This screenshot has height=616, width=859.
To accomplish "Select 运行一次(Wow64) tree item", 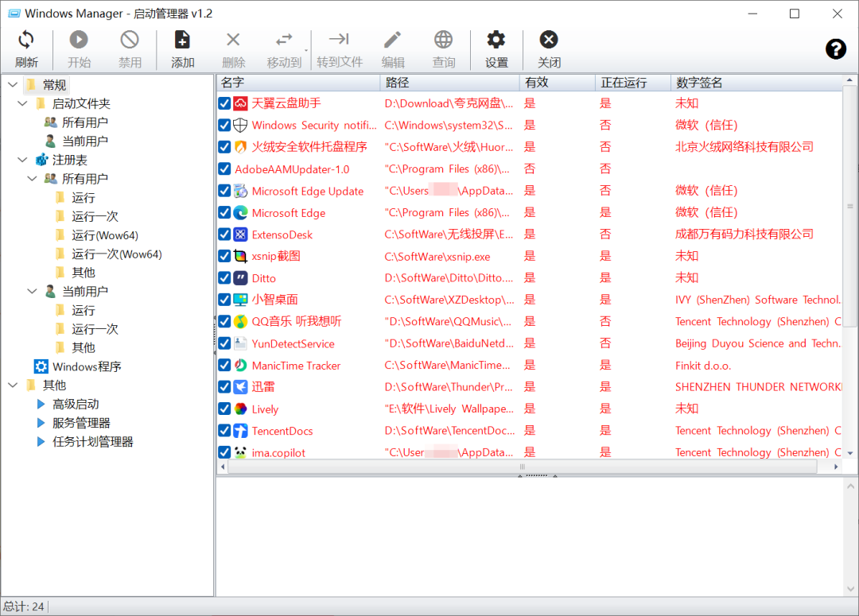I will tap(117, 254).
